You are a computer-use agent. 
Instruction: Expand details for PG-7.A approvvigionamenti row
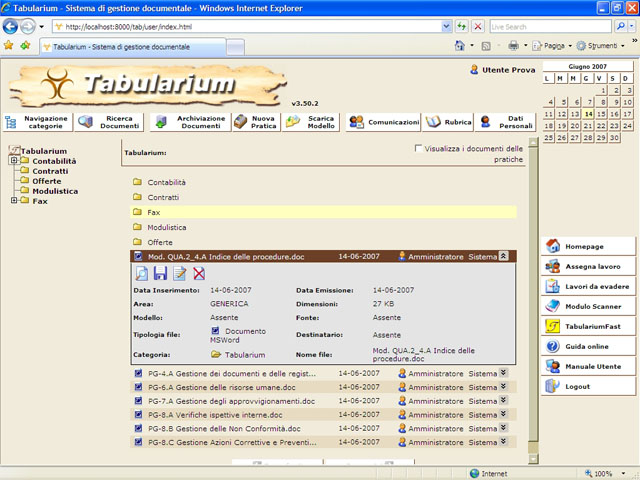[x=504, y=400]
